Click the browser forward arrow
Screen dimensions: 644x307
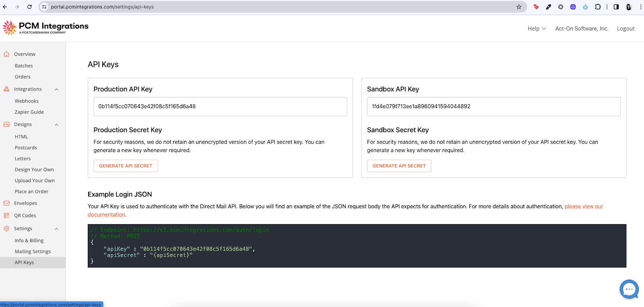pos(17,7)
